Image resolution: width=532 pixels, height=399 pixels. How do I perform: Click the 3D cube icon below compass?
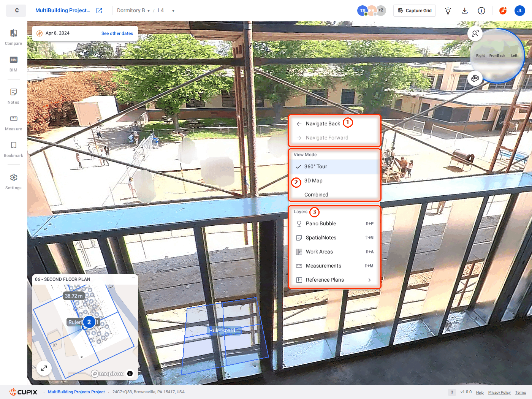(475, 78)
